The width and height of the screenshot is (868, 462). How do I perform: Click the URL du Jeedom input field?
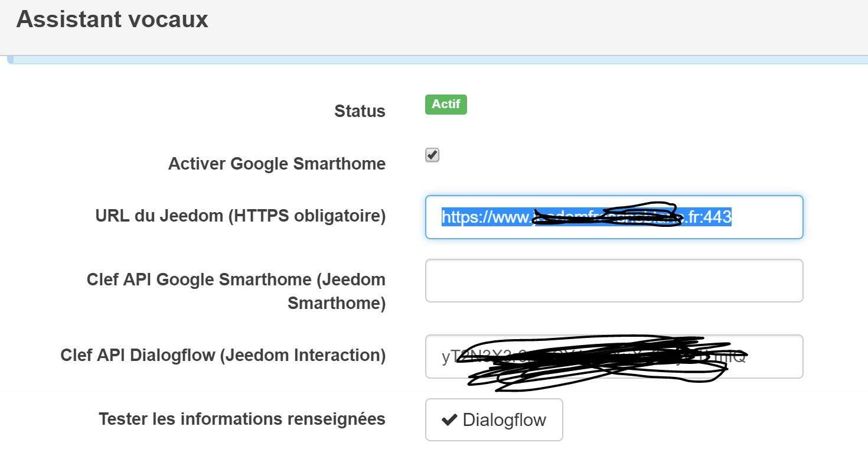(x=614, y=217)
